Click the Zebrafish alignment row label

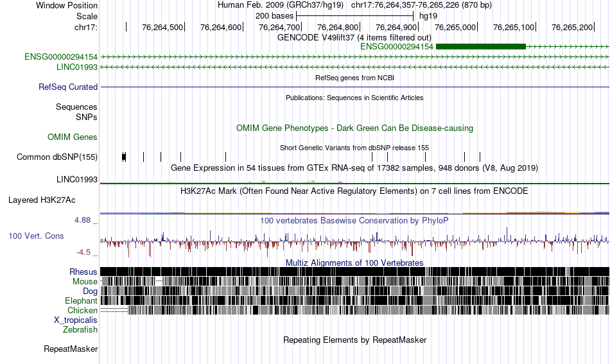tap(80, 329)
